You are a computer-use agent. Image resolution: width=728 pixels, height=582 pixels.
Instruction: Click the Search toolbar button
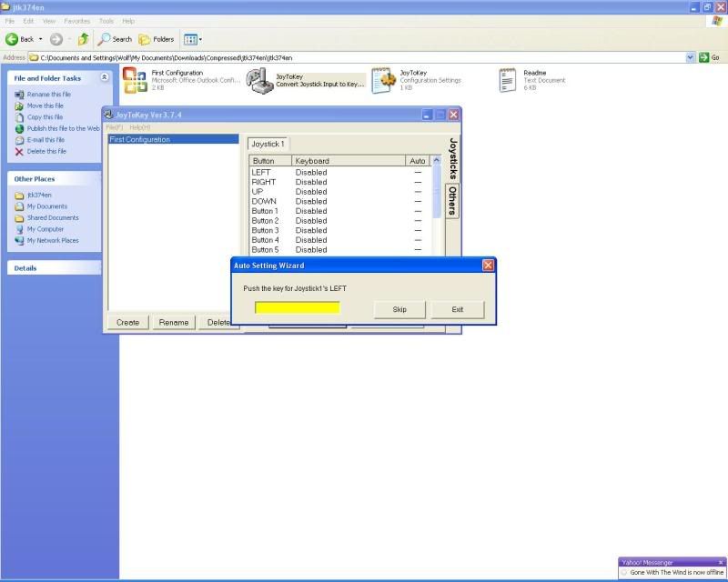click(116, 39)
